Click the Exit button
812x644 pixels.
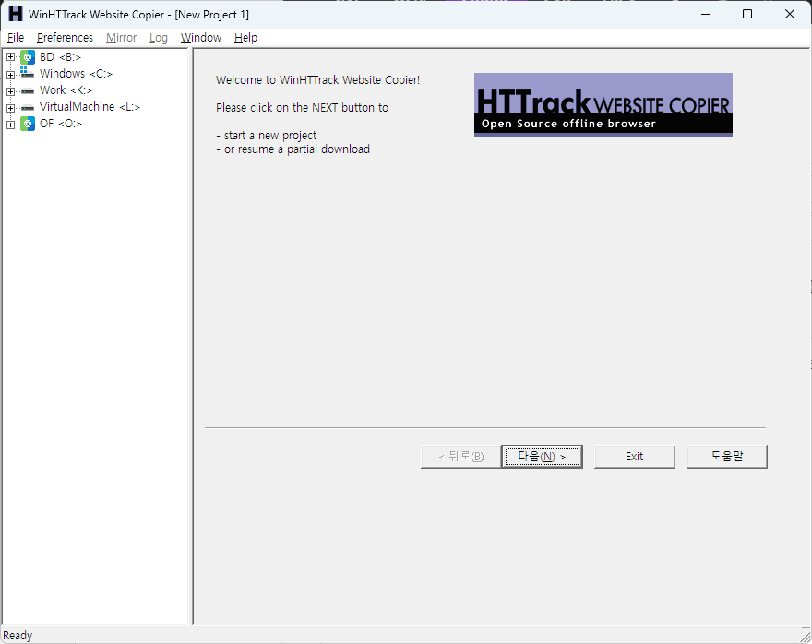[634, 457]
